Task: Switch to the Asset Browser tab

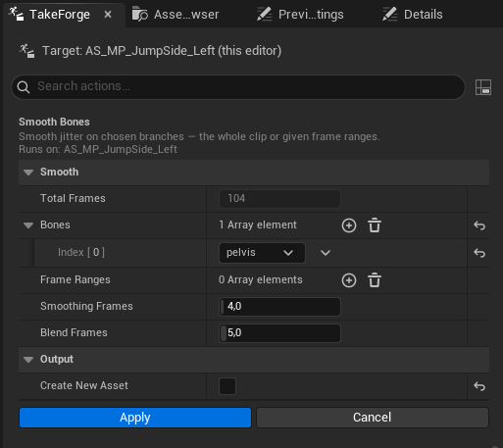Action: (176, 15)
